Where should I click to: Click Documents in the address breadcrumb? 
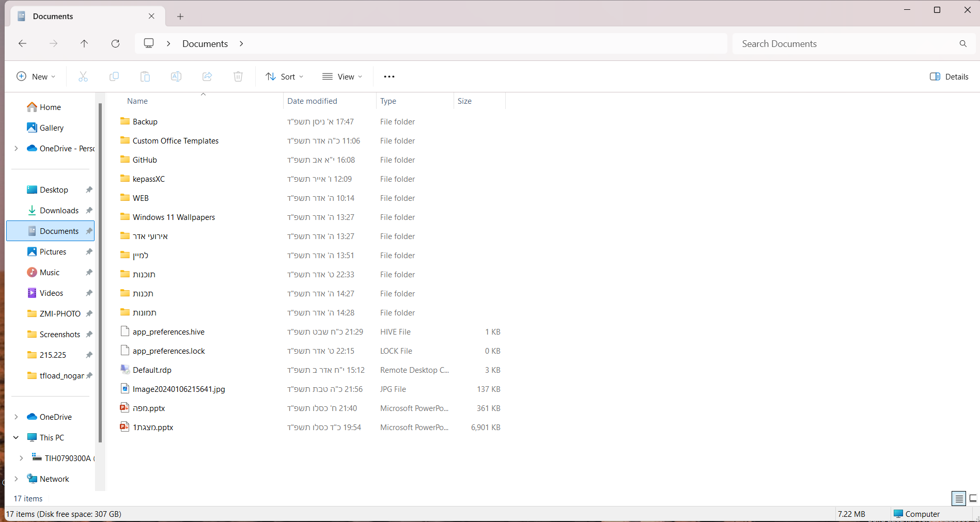205,44
